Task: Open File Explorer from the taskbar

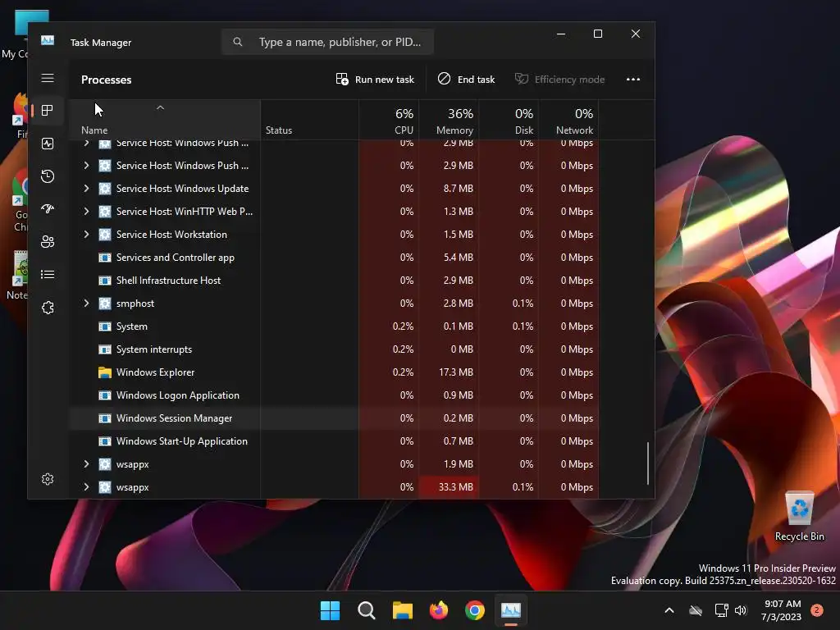Action: click(x=402, y=610)
